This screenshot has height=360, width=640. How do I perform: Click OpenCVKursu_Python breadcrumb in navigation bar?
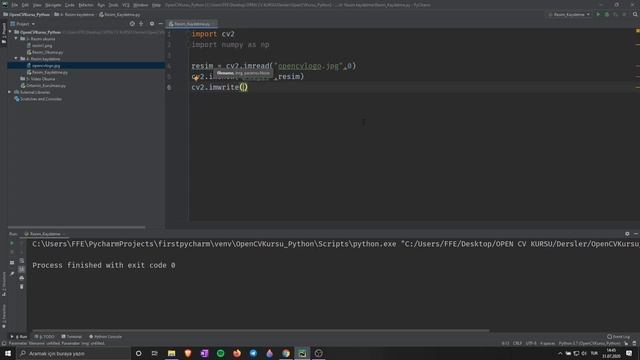tap(26, 15)
